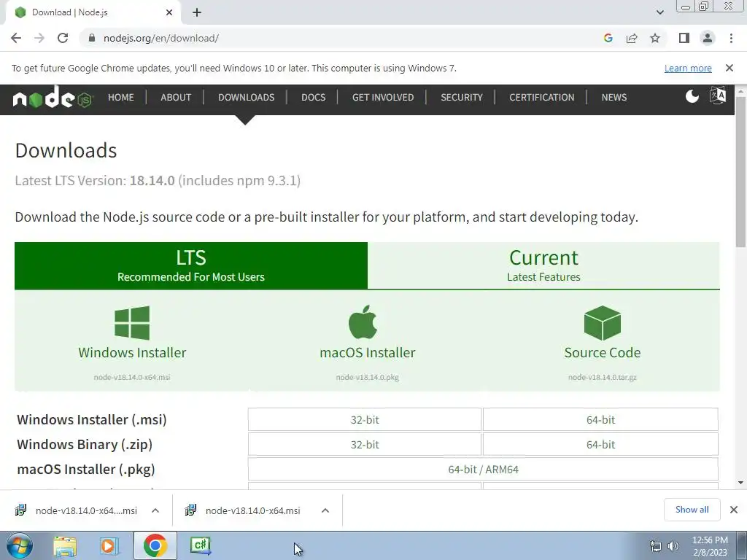Click the Google icon in address bar

pos(608,38)
